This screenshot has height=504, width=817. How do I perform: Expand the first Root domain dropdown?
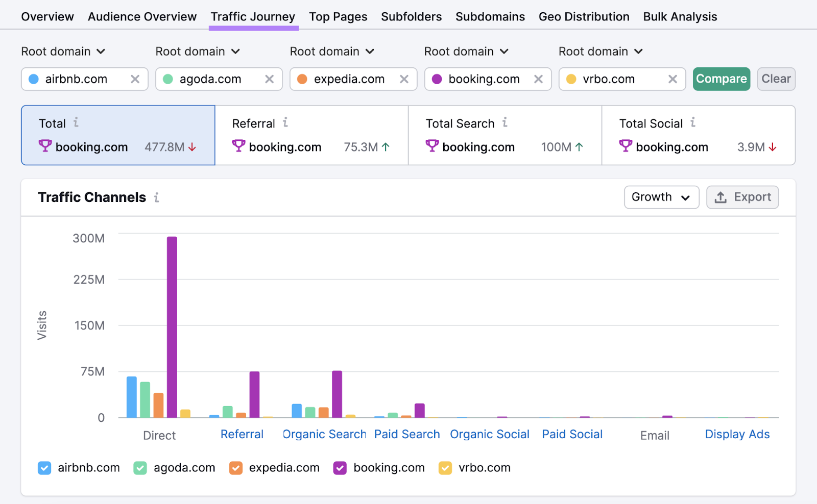pyautogui.click(x=64, y=51)
